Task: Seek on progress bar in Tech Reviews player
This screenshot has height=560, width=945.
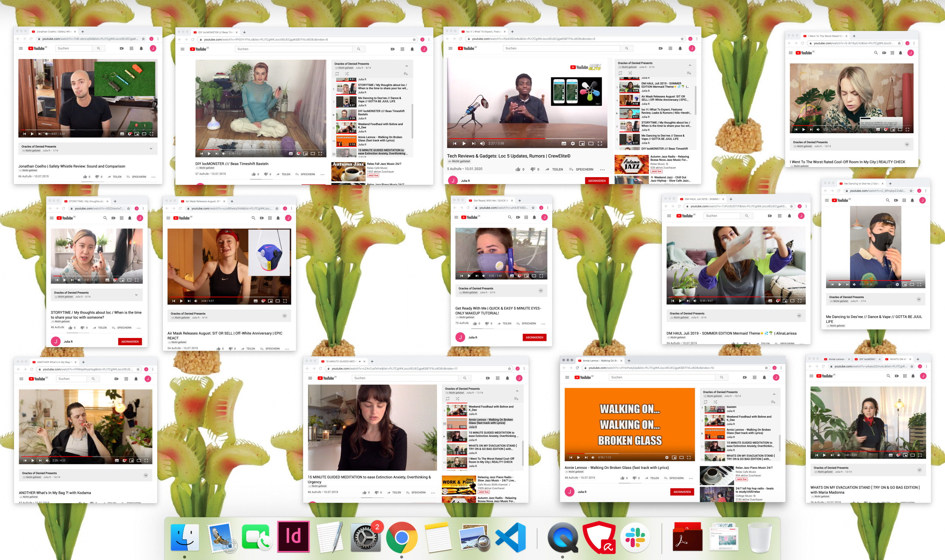Action: (527, 138)
